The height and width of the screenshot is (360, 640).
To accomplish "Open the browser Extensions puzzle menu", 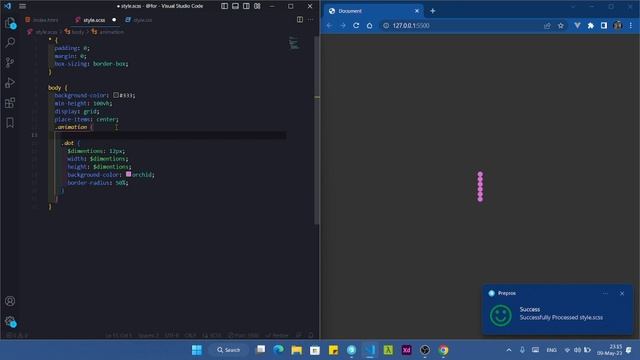I will click(x=591, y=25).
